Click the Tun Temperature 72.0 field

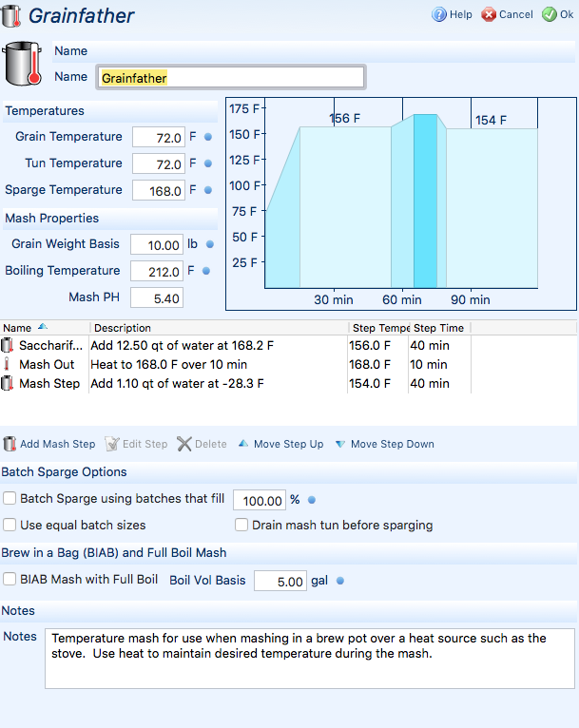[x=159, y=163]
